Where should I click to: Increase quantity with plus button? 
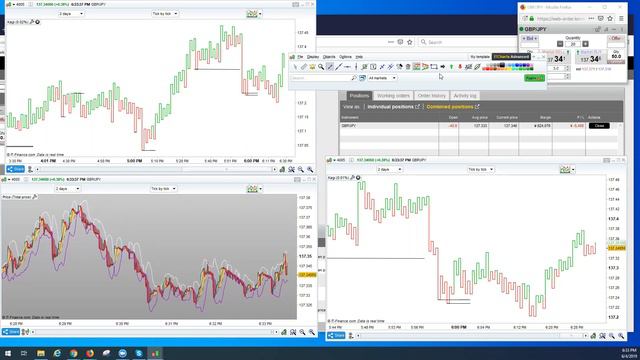pyautogui.click(x=586, y=44)
